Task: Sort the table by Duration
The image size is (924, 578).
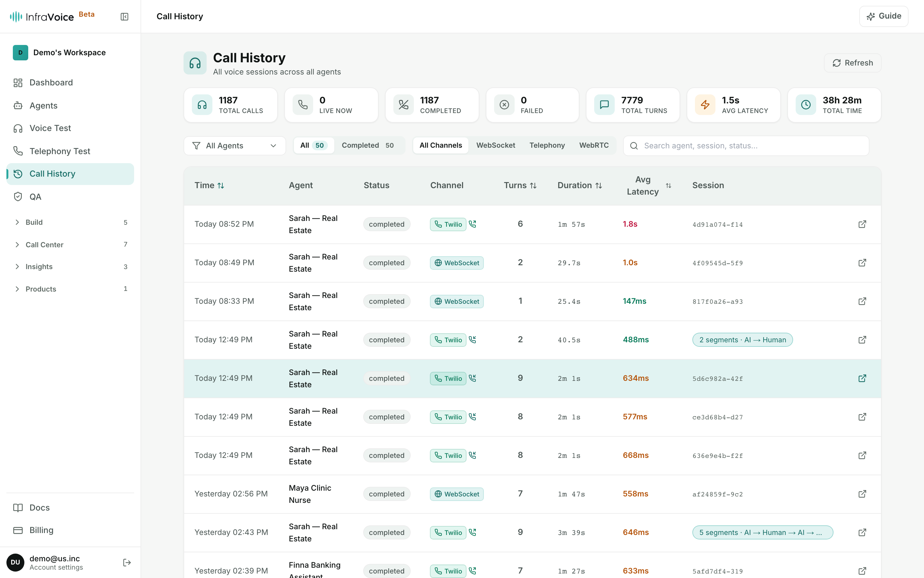Action: (580, 185)
